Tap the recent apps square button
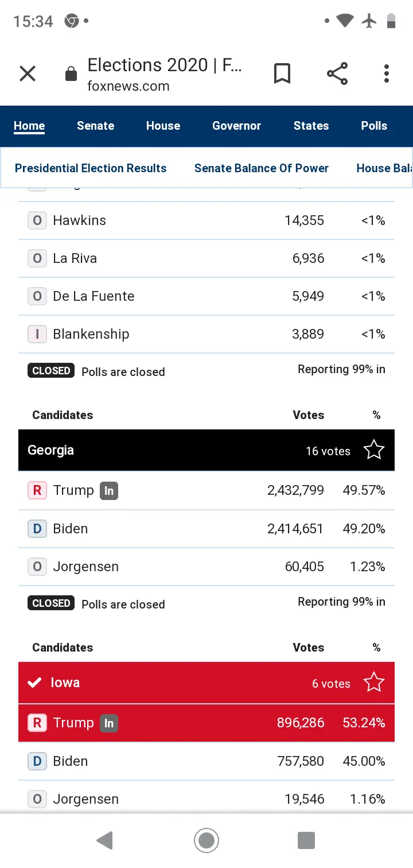This screenshot has width=413, height=868. point(306,840)
